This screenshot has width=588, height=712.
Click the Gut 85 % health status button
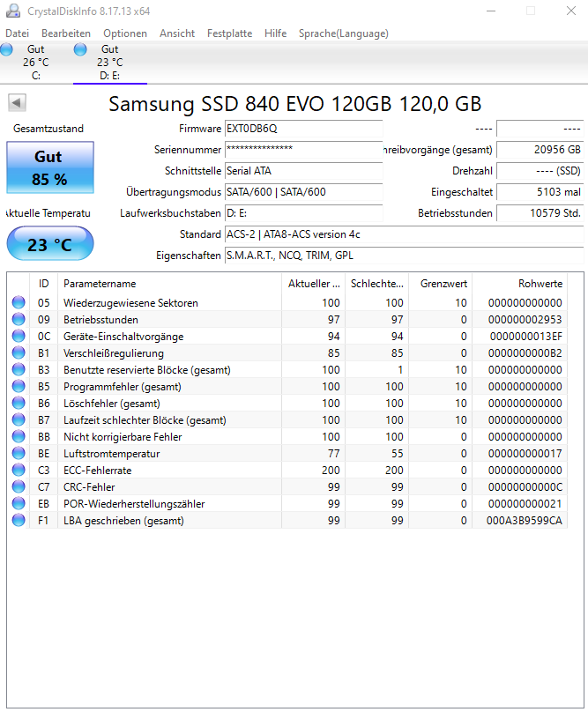[50, 167]
